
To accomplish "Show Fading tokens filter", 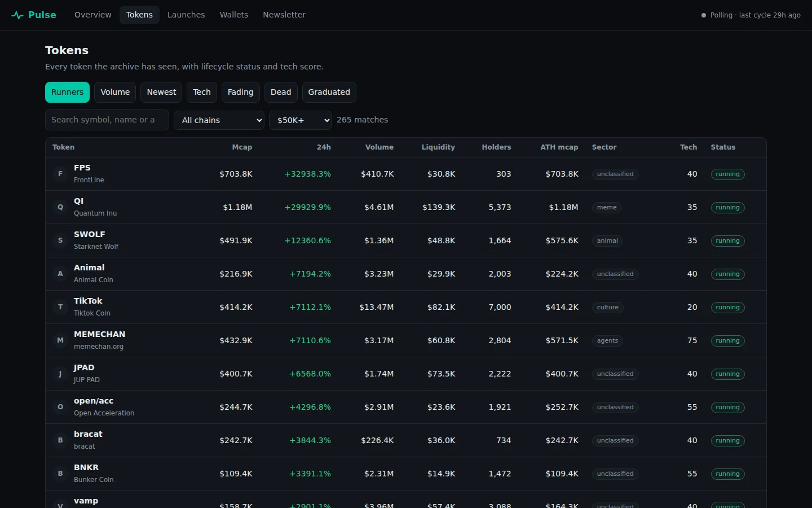I will pyautogui.click(x=240, y=92).
